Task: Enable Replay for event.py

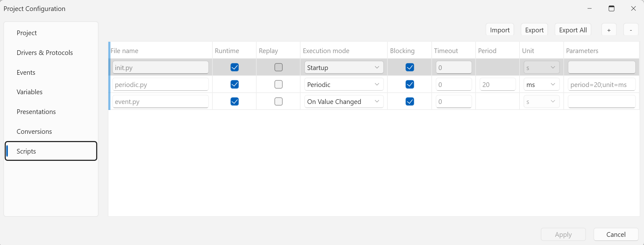Action: (x=279, y=101)
